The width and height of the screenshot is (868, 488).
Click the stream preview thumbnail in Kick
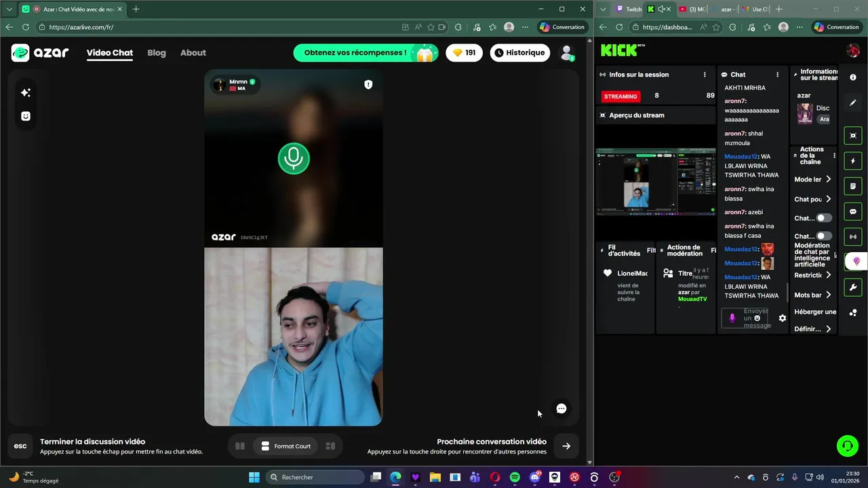coord(656,182)
